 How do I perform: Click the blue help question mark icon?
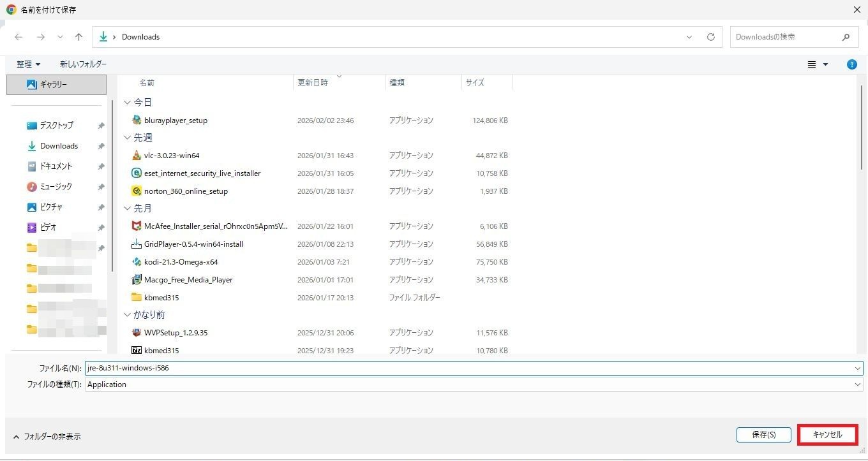pos(851,64)
